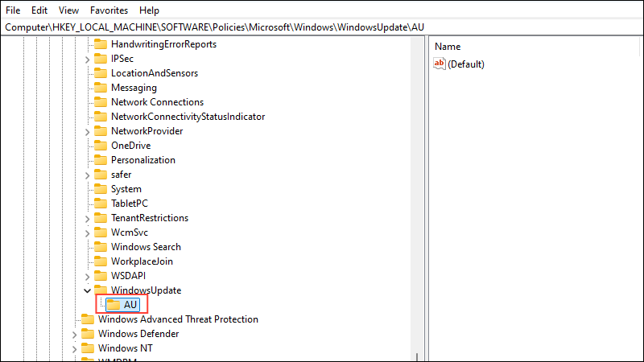The width and height of the screenshot is (644, 362).
Task: Select the Windows Defender key label
Action: (x=138, y=334)
